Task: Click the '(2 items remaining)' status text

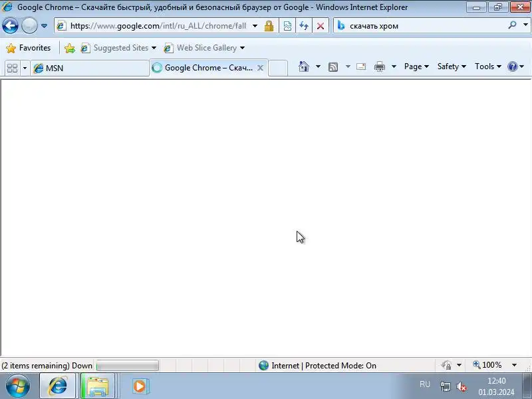Action: pos(35,366)
